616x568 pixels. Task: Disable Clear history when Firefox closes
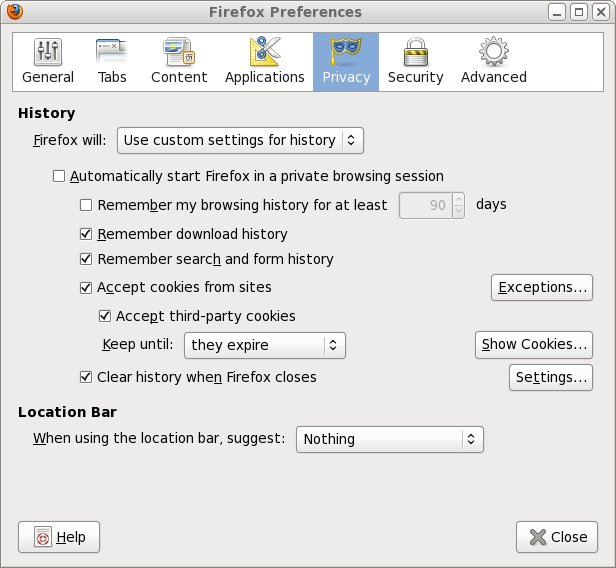coord(86,377)
